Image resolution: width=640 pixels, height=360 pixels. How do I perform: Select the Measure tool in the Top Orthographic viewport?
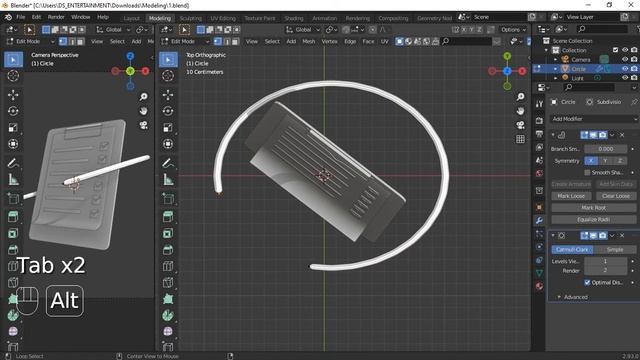point(168,179)
